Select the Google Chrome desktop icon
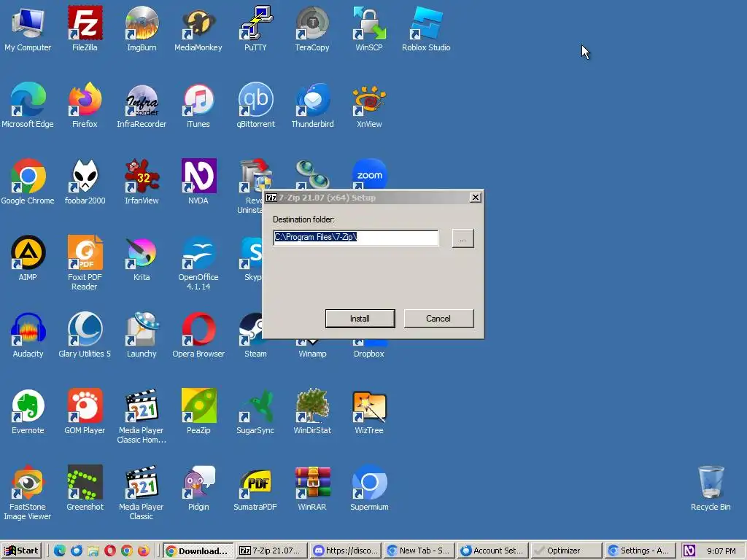 [x=28, y=182]
